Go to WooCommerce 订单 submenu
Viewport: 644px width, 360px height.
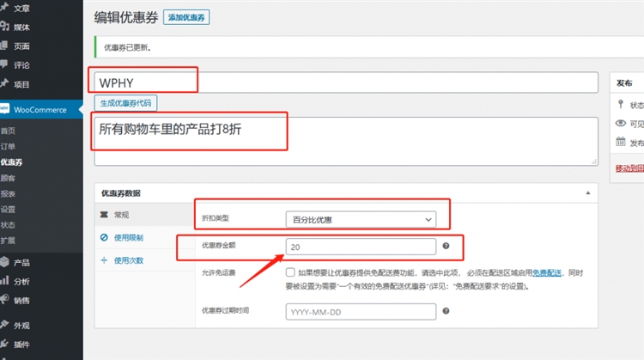(8, 146)
